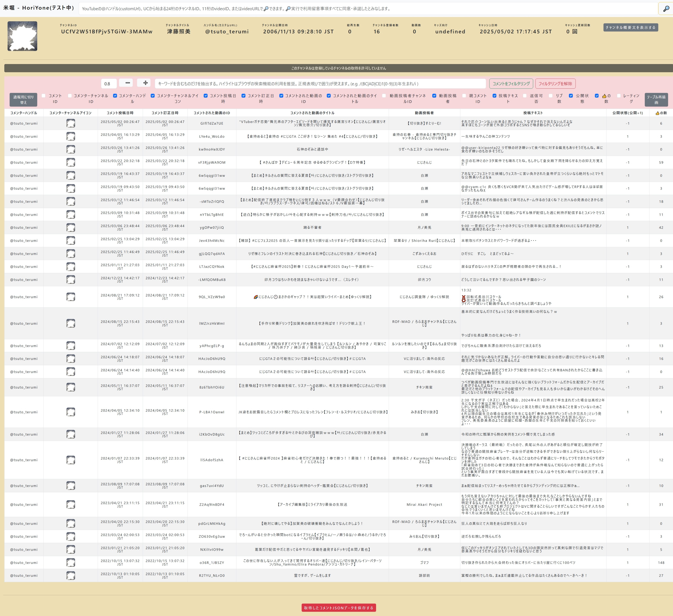
Task: Click the 0.8 scale value field
Action: point(109,83)
